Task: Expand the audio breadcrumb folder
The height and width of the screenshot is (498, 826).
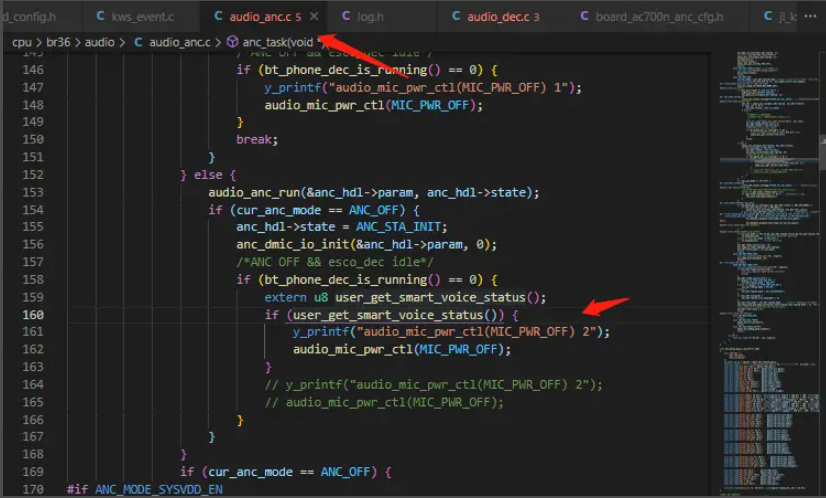Action: (x=100, y=42)
